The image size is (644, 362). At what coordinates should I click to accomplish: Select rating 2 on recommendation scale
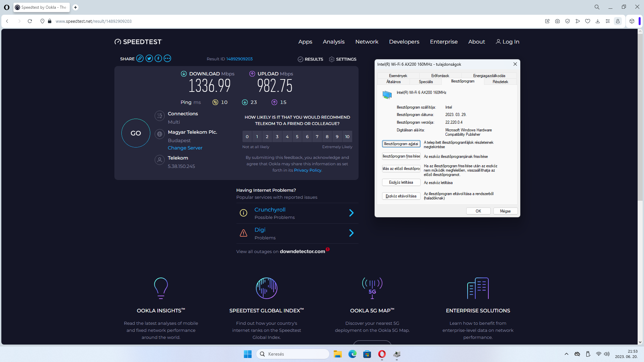[x=267, y=137]
